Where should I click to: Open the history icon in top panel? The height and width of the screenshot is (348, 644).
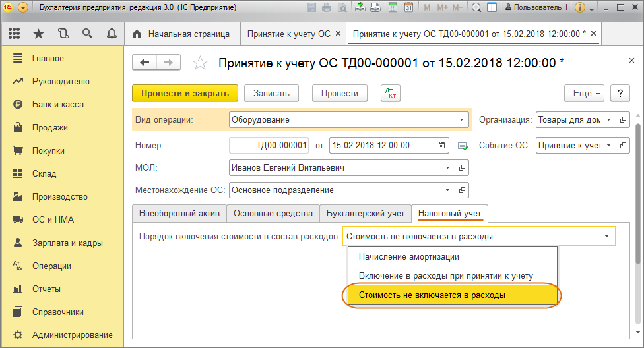63,34
